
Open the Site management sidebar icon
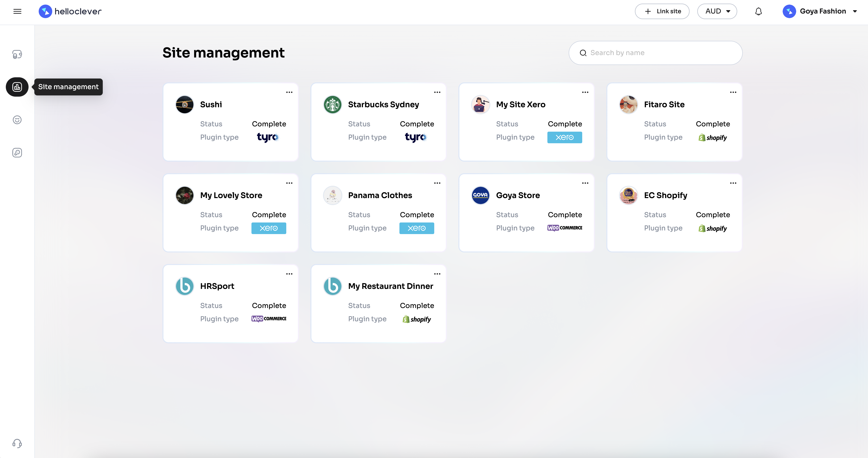tap(17, 87)
